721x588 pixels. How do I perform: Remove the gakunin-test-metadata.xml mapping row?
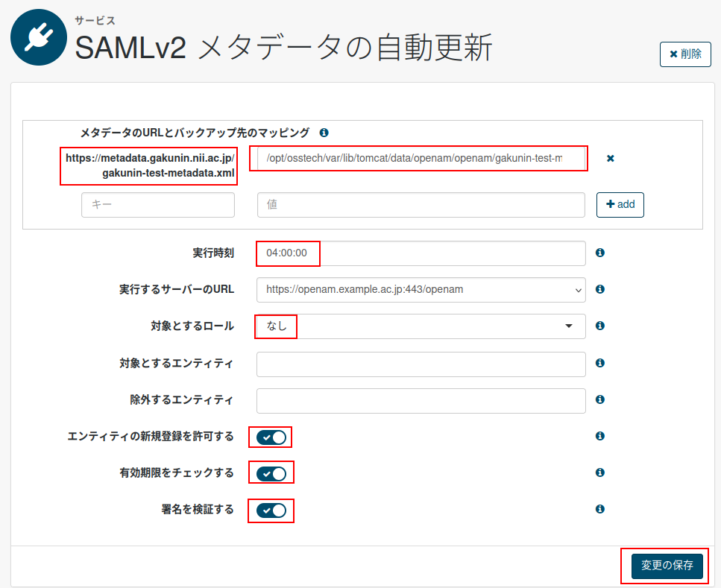[x=610, y=158]
